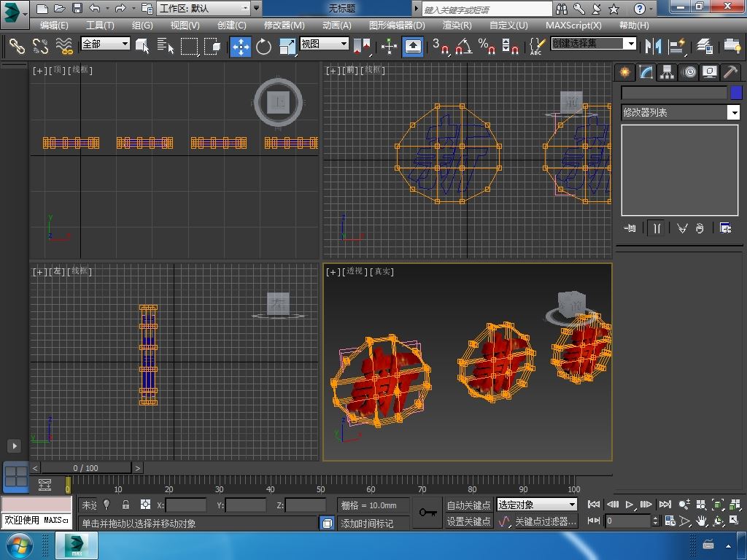
Task: Open the selection filter 全部 dropdown
Action: [x=105, y=44]
